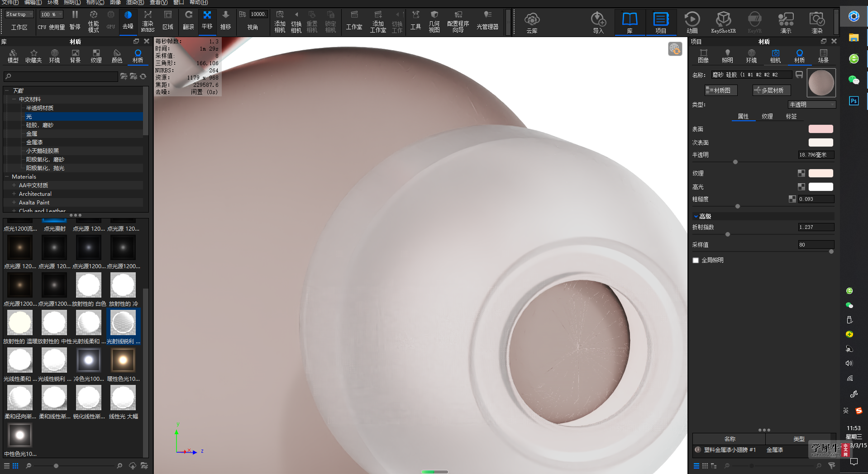Click the 材质图 material graph button
This screenshot has width=868, height=474.
[721, 90]
